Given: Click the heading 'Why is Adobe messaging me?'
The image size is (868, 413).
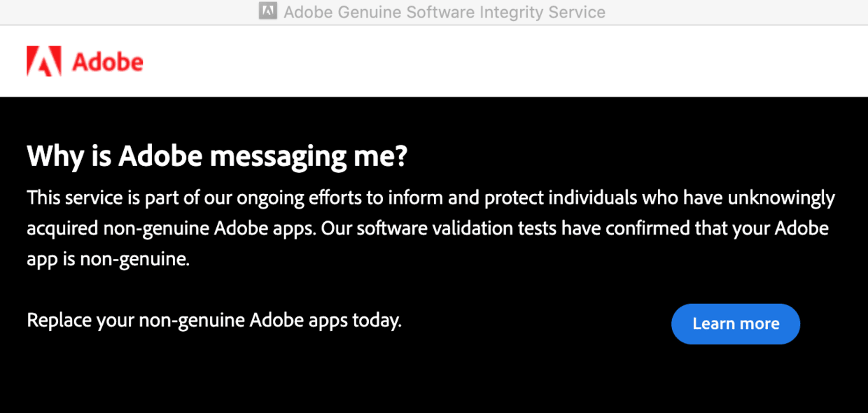Looking at the screenshot, I should pos(216,155).
